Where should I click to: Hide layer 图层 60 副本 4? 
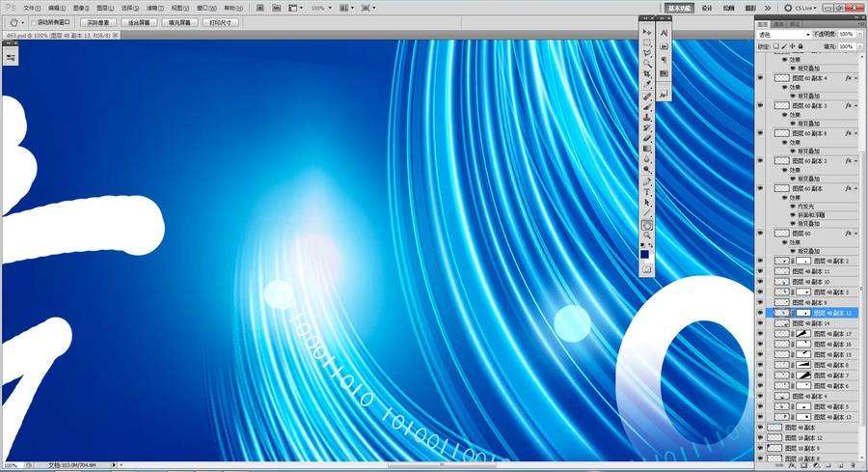[760, 78]
